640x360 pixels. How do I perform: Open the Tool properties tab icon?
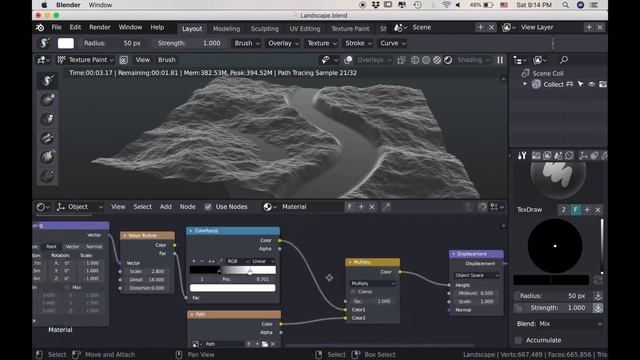click(x=522, y=156)
